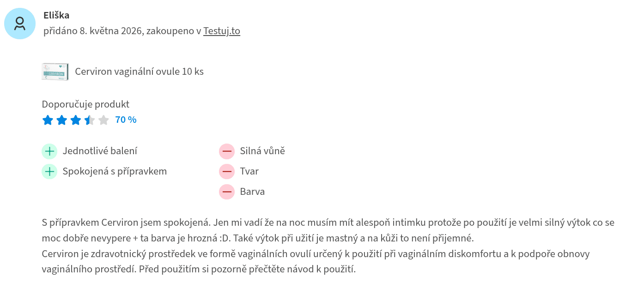Click the second blue rating star
644x289 pixels.
click(x=61, y=120)
